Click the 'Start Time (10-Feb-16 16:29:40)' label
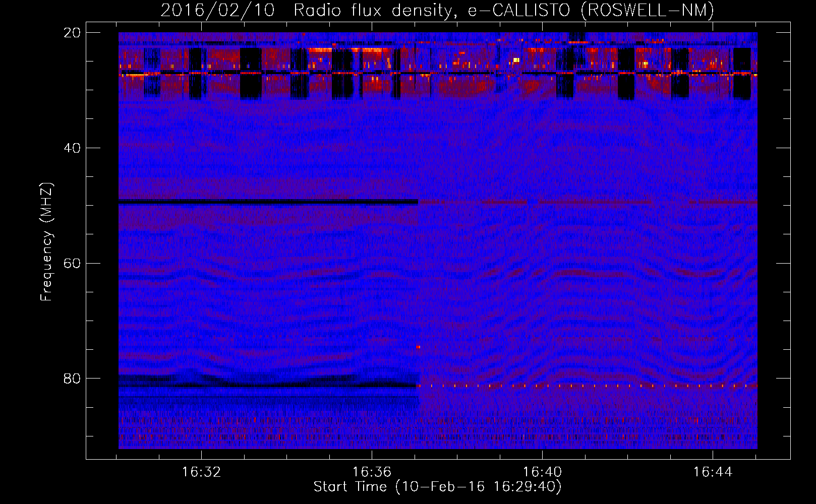This screenshot has width=816, height=504. tap(437, 487)
